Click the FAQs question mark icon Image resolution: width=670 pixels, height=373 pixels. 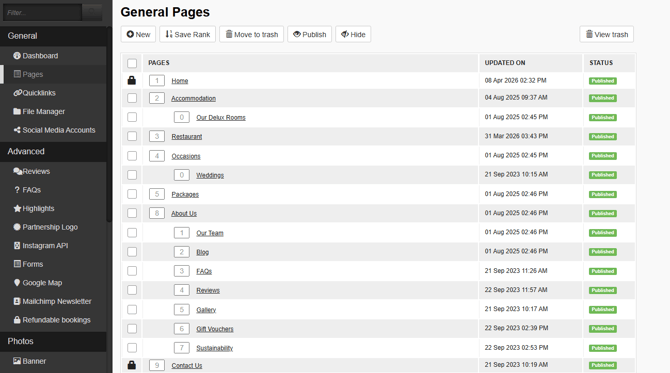click(17, 190)
